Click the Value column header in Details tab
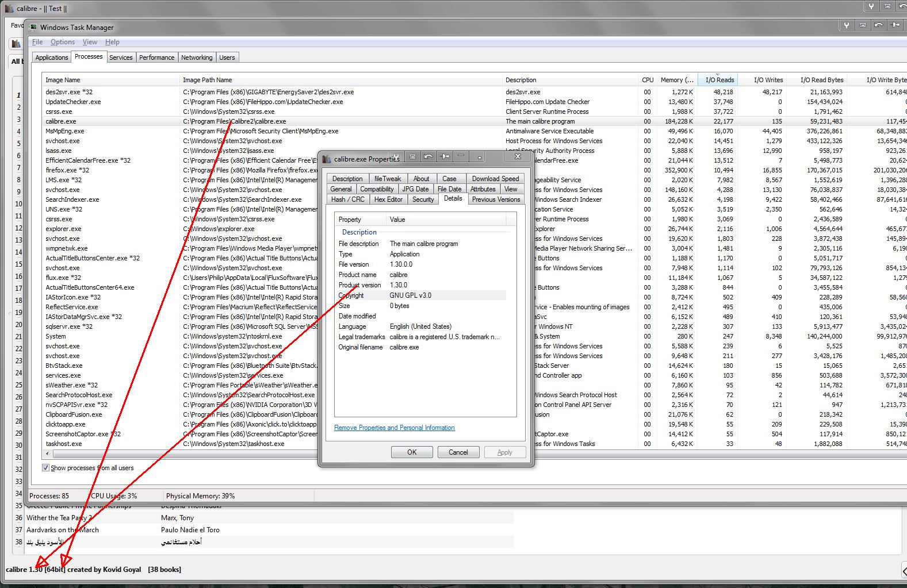The width and height of the screenshot is (907, 588). pos(446,220)
